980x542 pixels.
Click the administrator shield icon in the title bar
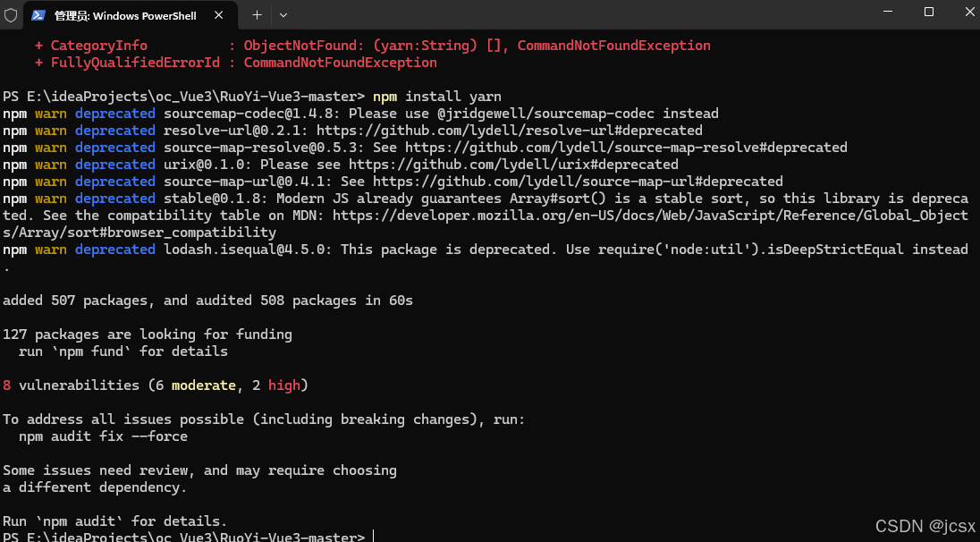(10, 14)
